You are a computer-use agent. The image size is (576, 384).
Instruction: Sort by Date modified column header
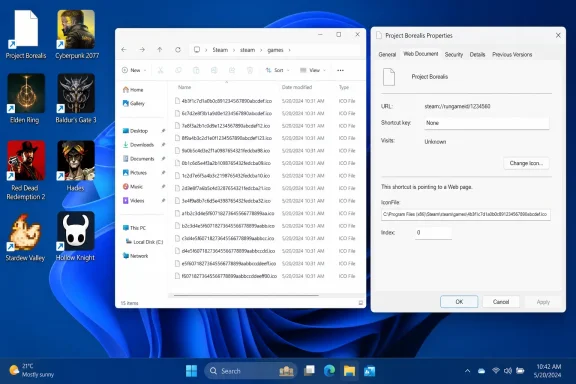[297, 87]
